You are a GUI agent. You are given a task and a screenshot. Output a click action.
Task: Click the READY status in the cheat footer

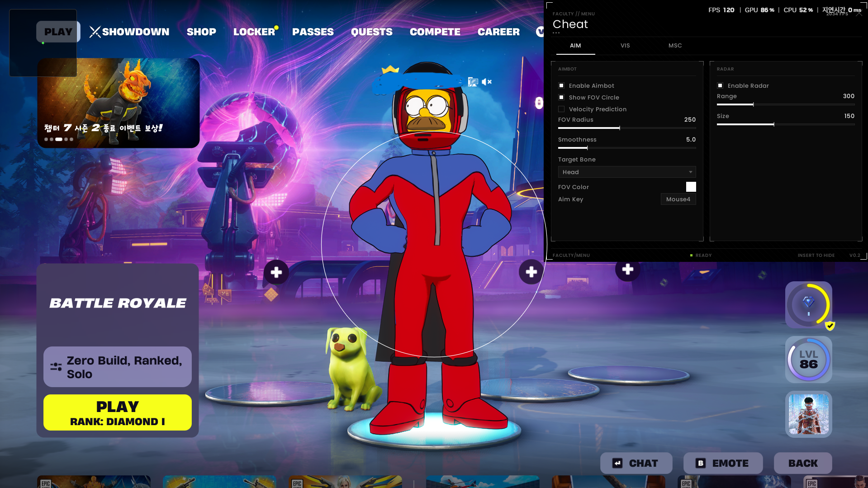(701, 256)
